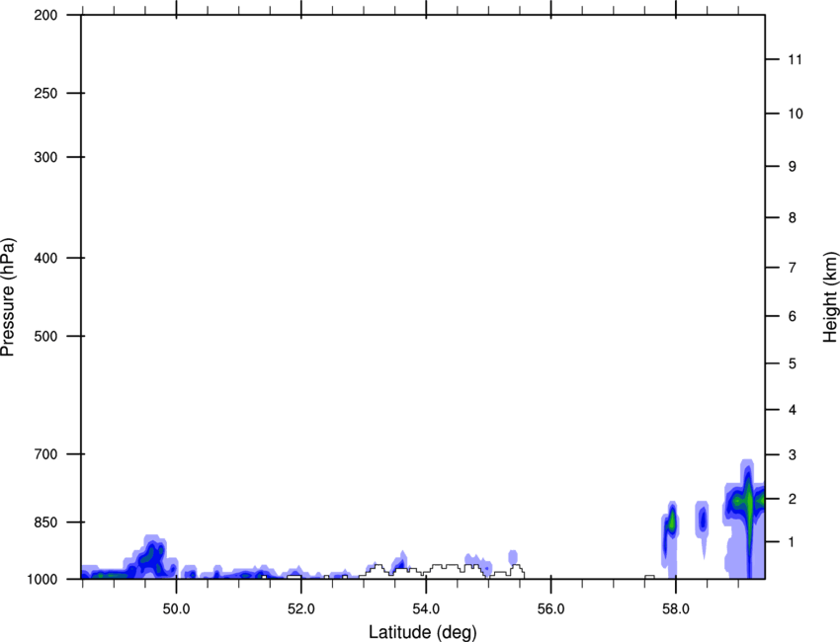Click the 500 pressure tick label
The height and width of the screenshot is (642, 840).
[45, 336]
